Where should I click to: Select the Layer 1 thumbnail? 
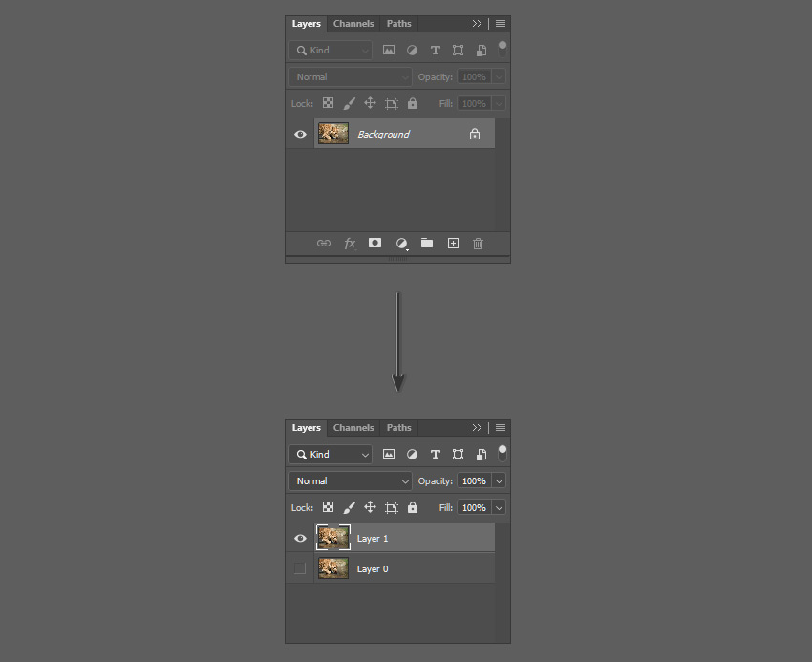(x=333, y=537)
